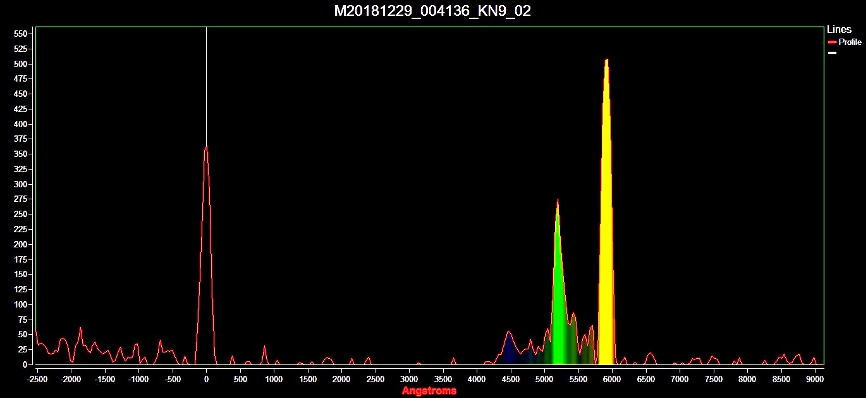Click the y-axis tick label "375"

pos(21,139)
